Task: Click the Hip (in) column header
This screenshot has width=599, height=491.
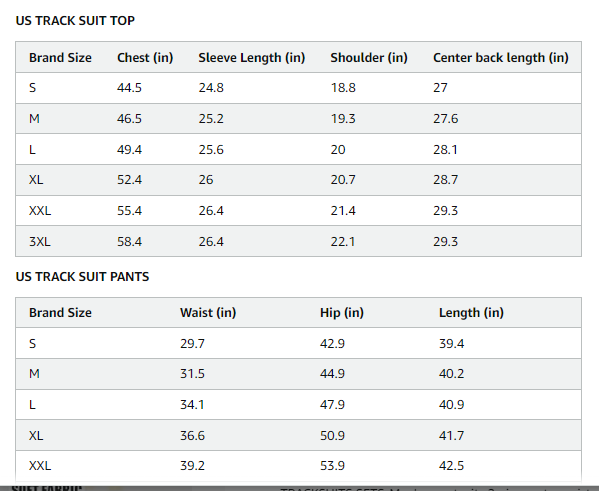Action: (x=342, y=313)
